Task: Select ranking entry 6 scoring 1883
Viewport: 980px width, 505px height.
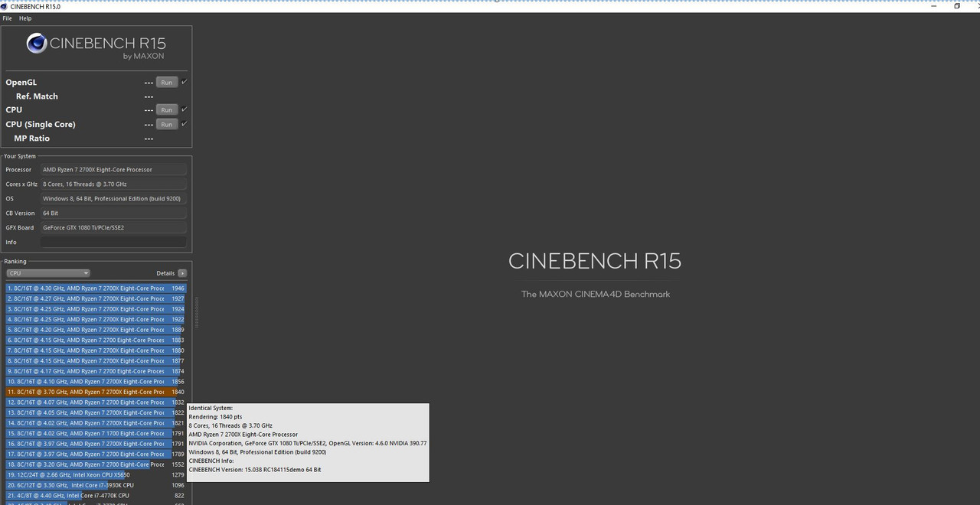Action: pos(96,340)
